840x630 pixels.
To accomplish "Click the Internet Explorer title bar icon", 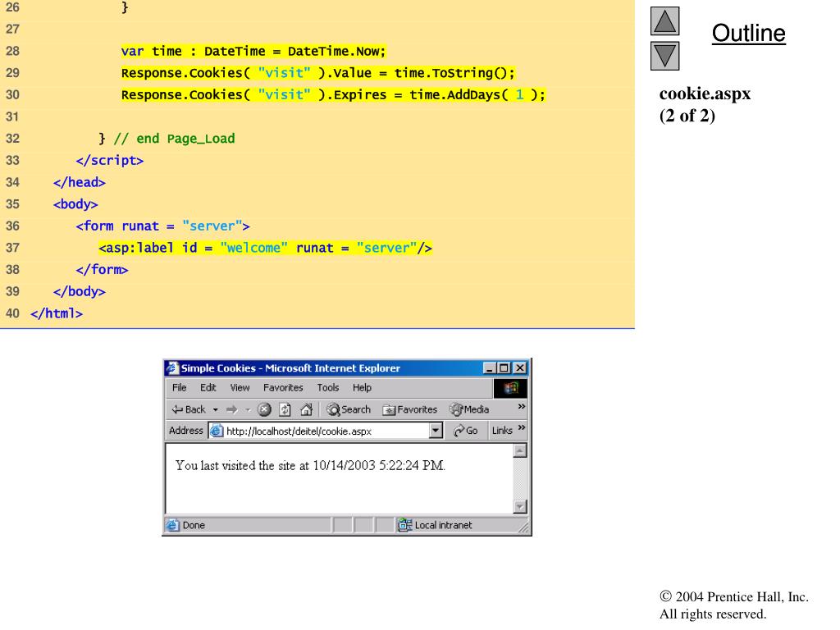I will 172,368.
